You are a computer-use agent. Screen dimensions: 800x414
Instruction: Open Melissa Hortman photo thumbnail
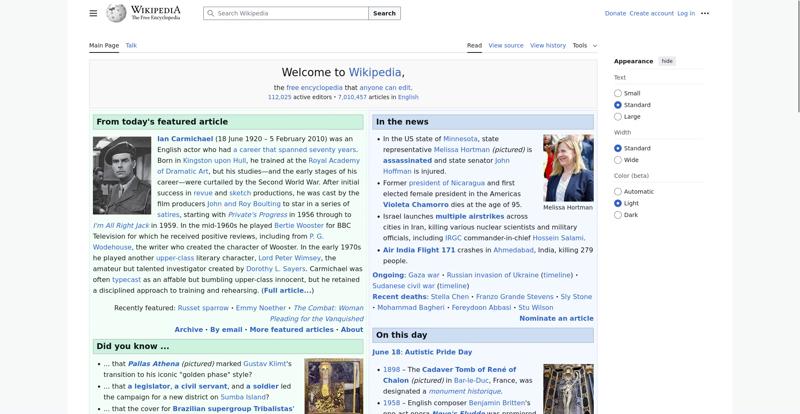(x=568, y=168)
